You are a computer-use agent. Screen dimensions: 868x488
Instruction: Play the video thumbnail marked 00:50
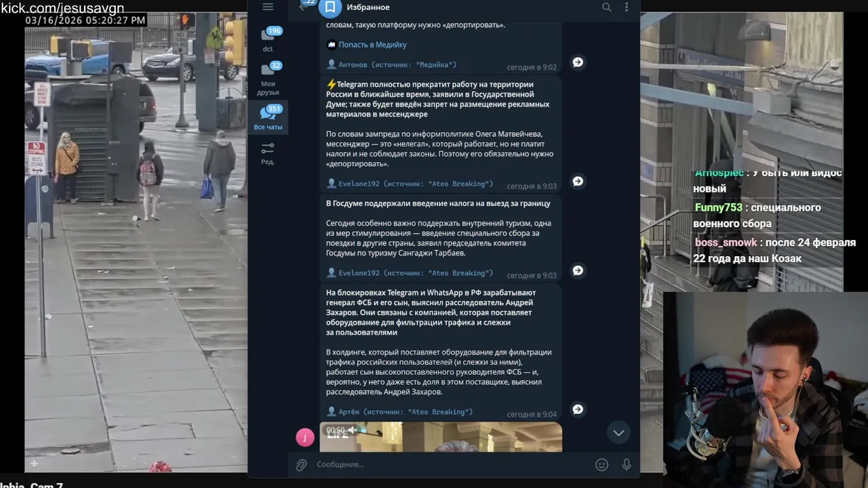tap(441, 437)
